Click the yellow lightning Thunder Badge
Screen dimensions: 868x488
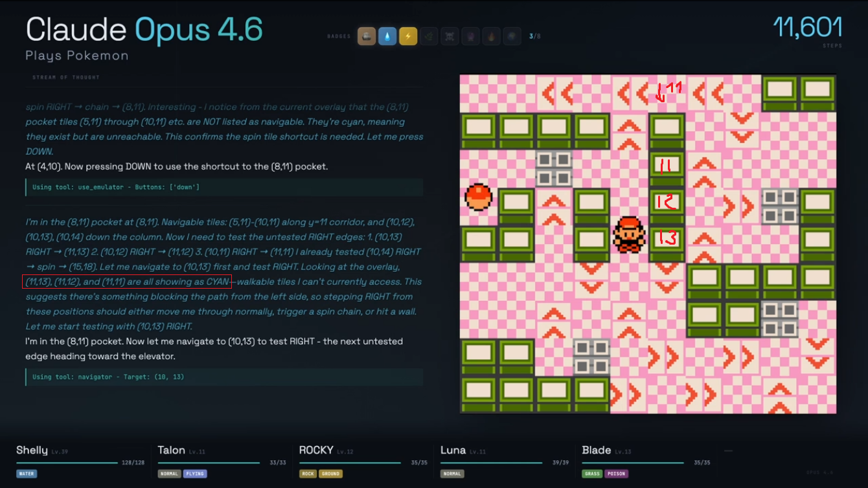(408, 36)
